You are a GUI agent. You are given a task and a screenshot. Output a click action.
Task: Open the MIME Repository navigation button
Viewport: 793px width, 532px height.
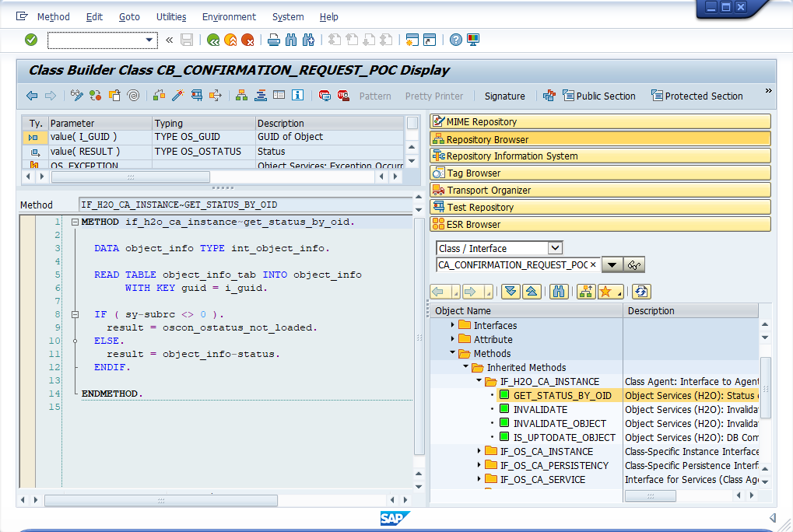600,122
